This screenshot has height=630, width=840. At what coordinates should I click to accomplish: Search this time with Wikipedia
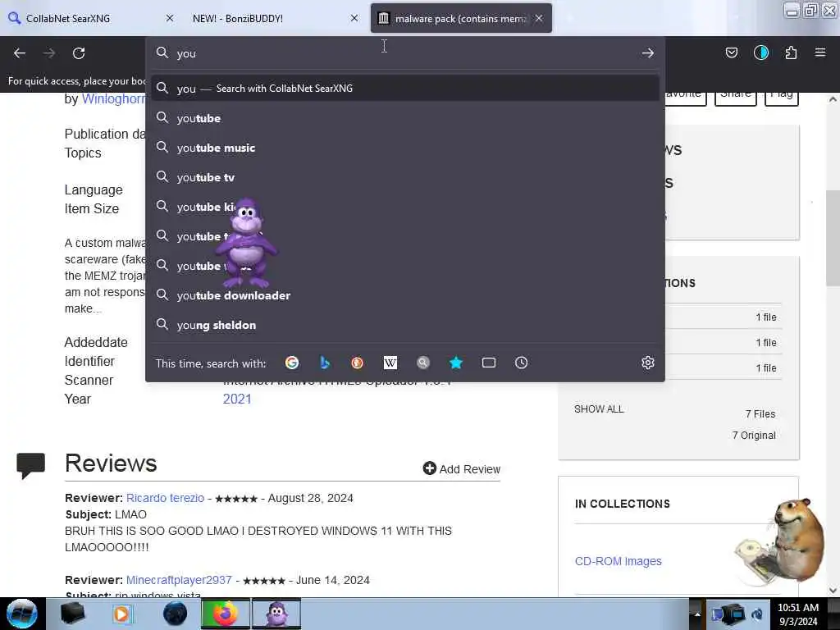point(390,363)
